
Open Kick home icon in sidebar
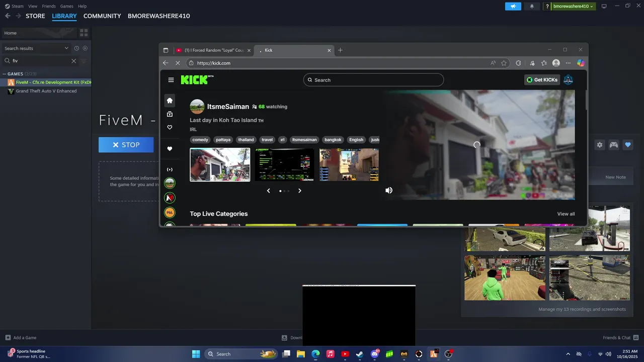170,101
